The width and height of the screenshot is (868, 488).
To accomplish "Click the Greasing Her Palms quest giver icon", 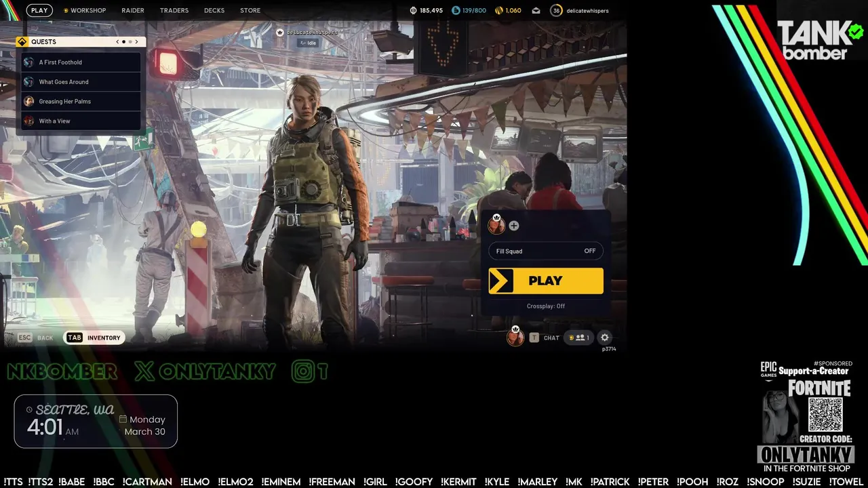I will click(28, 101).
